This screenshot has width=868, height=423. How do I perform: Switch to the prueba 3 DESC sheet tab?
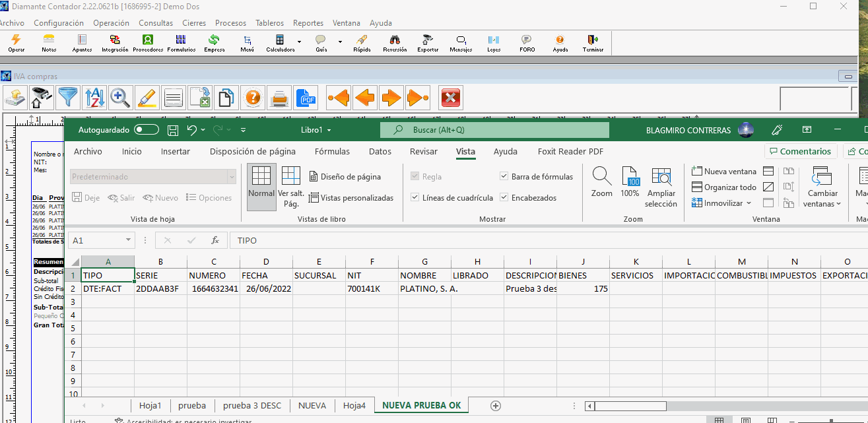[252, 405]
